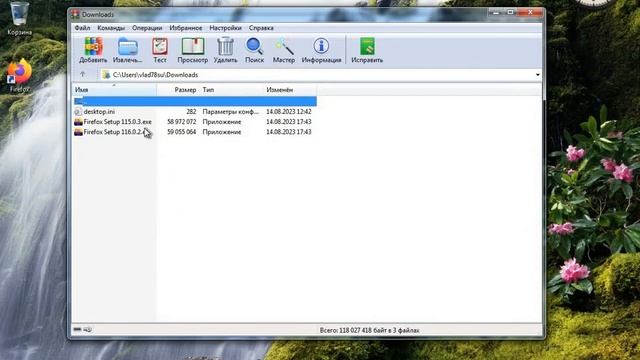This screenshot has width=640, height=360.
Task: Open the Поиск (Find) magnifier tool
Action: click(254, 50)
